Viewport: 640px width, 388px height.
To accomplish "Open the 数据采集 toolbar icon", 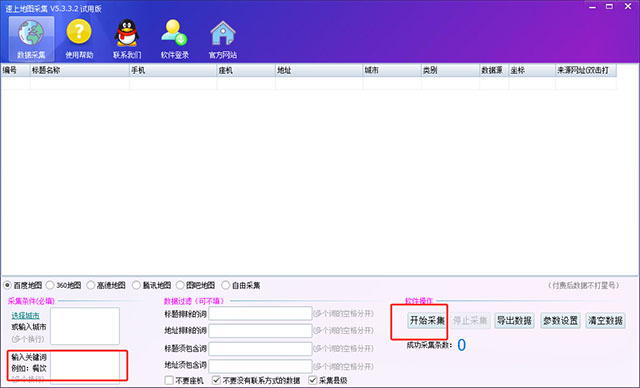I will click(x=31, y=39).
